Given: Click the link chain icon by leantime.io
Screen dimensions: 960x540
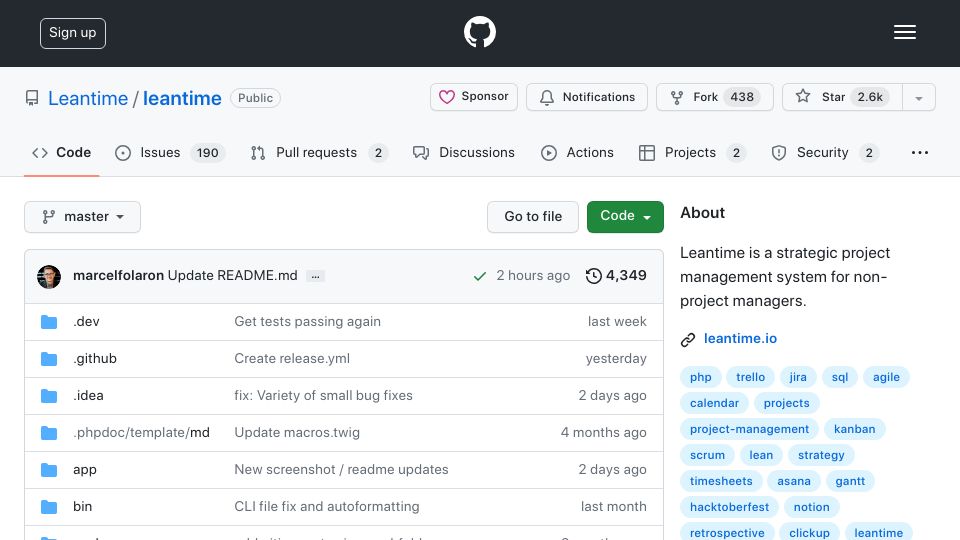Looking at the screenshot, I should [x=688, y=340].
